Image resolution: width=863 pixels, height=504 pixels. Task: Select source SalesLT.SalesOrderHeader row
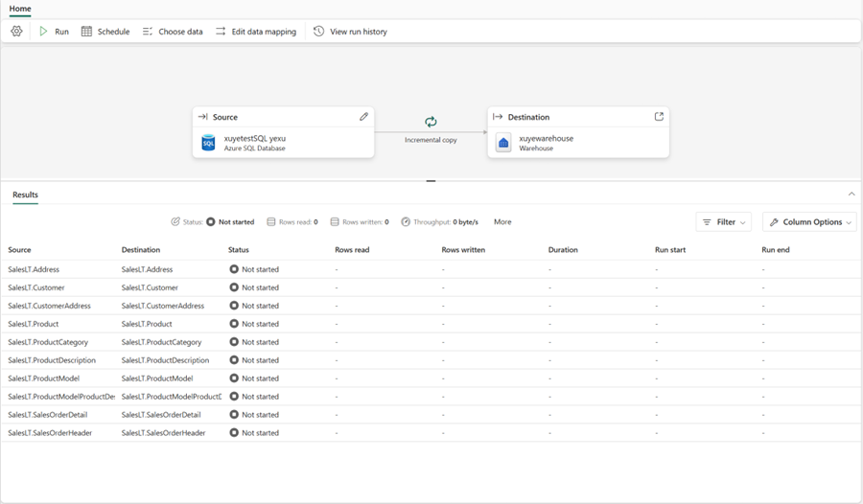[50, 433]
